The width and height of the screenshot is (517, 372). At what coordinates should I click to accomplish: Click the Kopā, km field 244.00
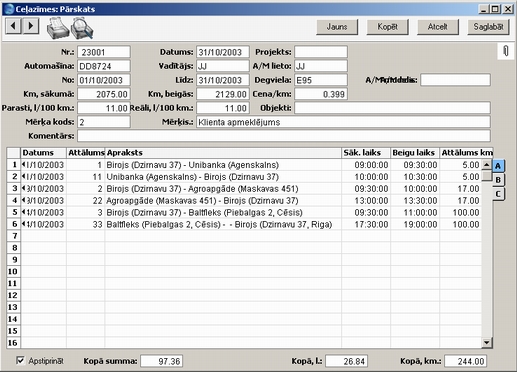point(465,361)
